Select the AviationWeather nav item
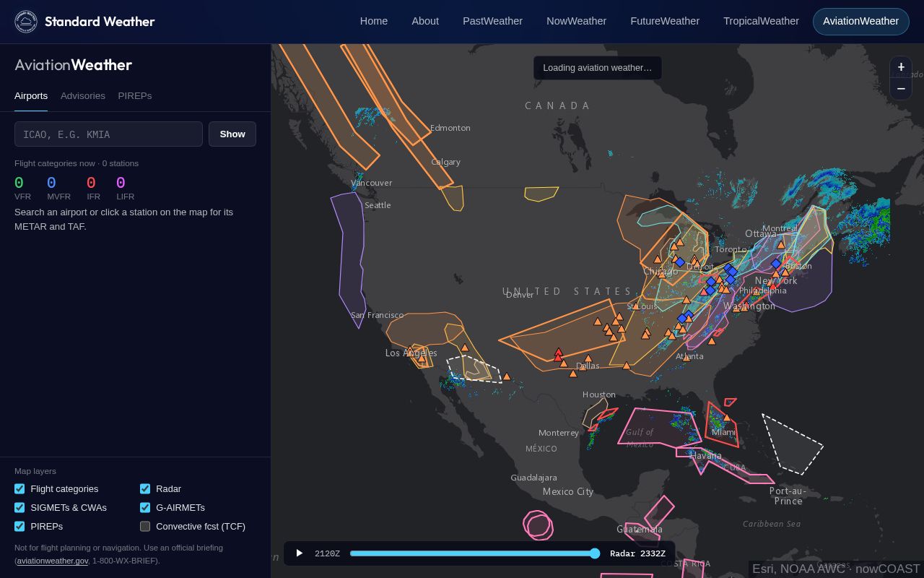The image size is (924, 578). [860, 21]
